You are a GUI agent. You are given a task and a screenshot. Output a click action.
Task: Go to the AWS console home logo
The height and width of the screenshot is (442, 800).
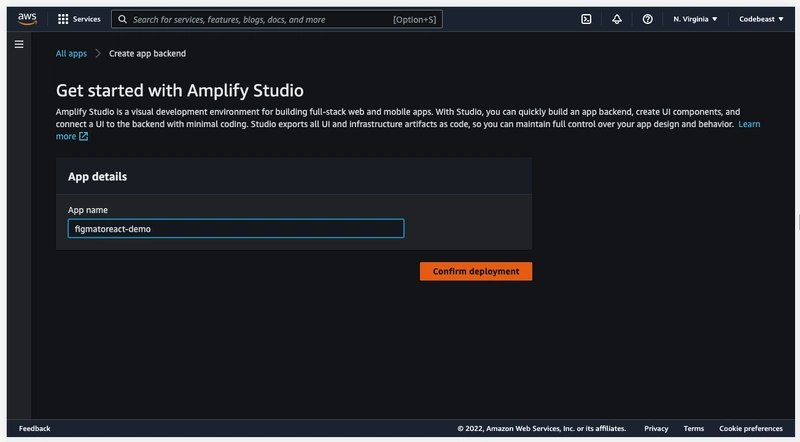pyautogui.click(x=27, y=19)
